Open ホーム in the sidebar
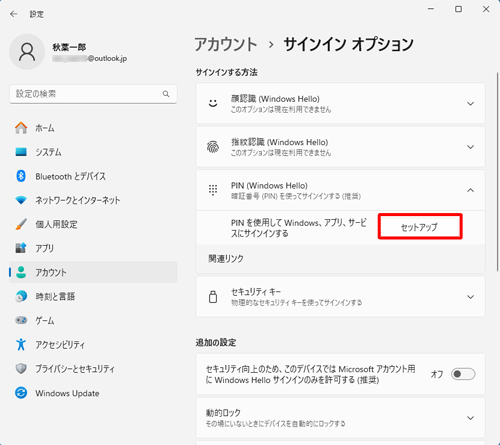 tap(93, 128)
